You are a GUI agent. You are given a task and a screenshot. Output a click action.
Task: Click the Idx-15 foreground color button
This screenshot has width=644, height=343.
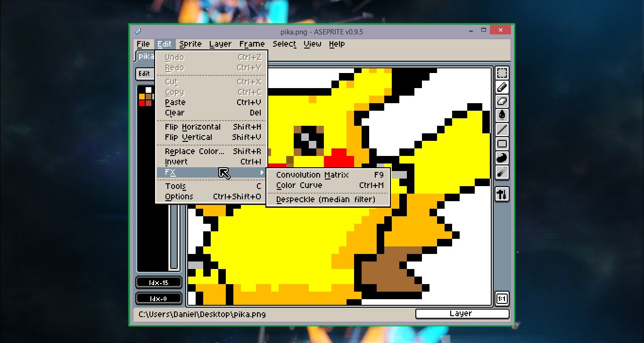point(159,283)
